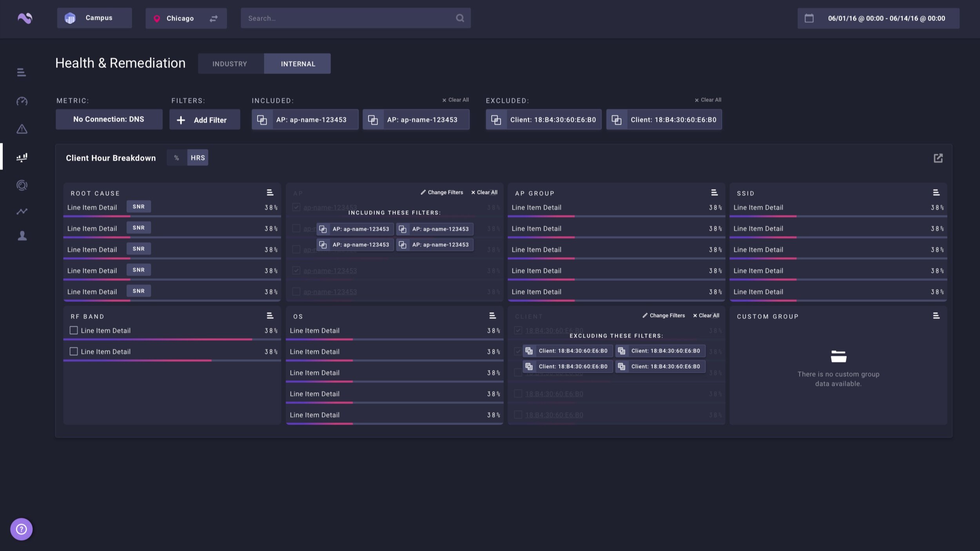The height and width of the screenshot is (551, 980).
Task: Click the hamburger menu sidebar icon
Action: 22,72
